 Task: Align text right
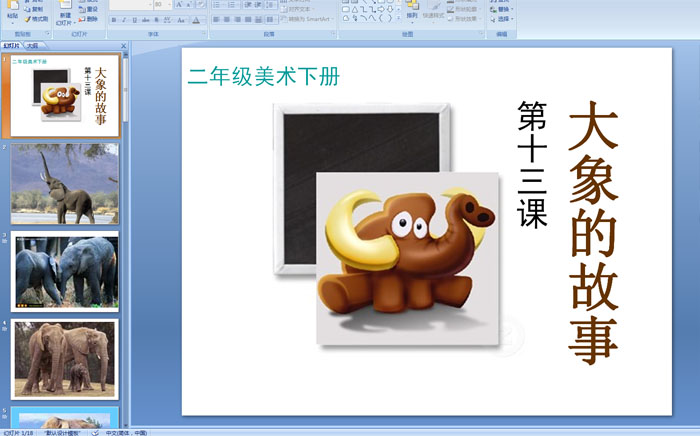click(237, 20)
